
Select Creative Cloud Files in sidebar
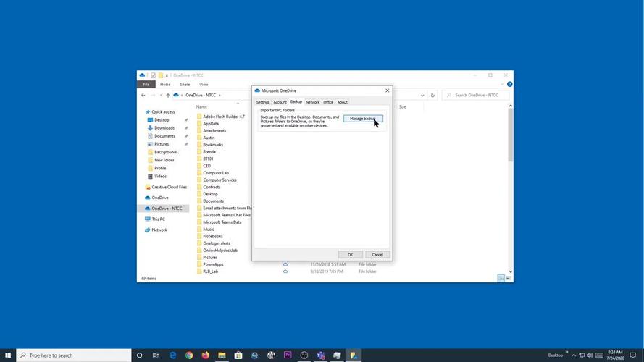[169, 187]
